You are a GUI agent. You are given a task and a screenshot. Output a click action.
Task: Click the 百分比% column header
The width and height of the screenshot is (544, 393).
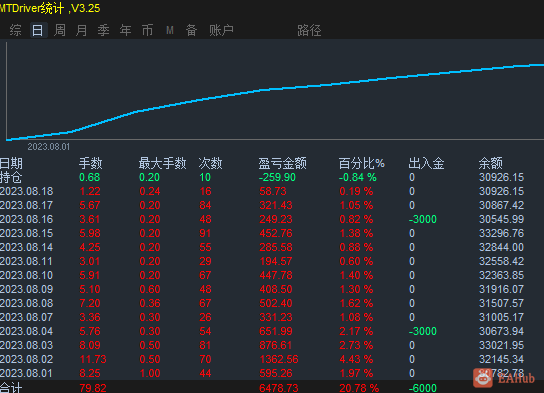tap(362, 163)
